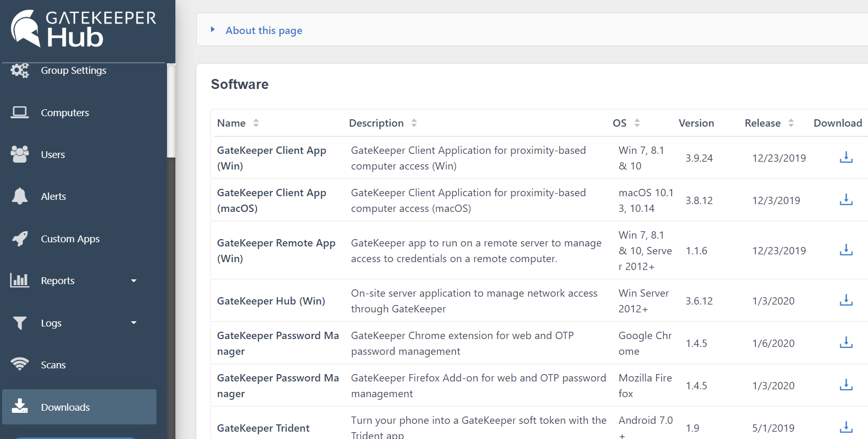Open the Alerts section

(x=53, y=196)
